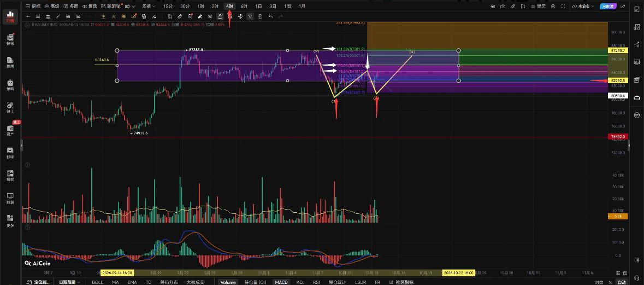The image size is (644, 285).
Task: Open the 链上 on-chain sidebar icon
Action: 10,108
